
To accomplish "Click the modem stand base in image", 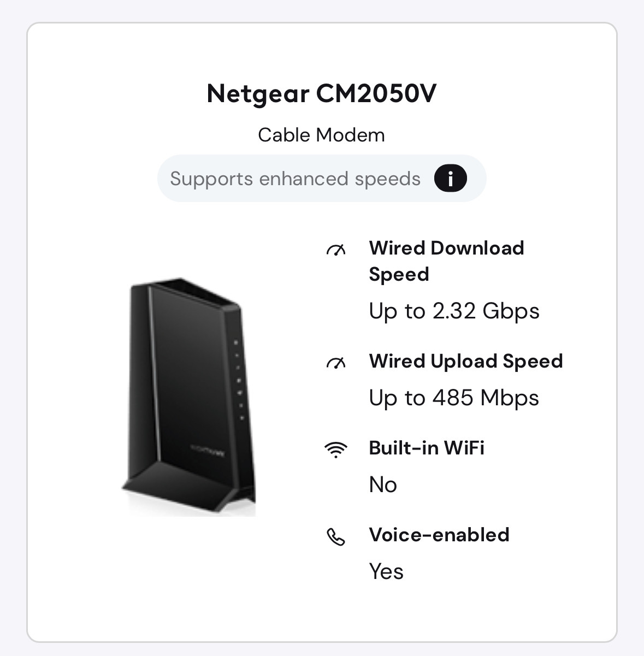I will point(188,489).
